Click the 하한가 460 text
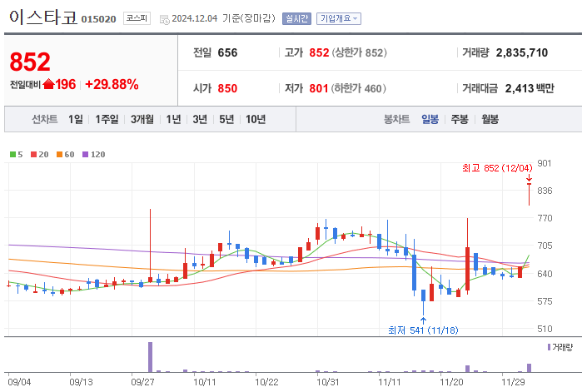The height and width of the screenshot is (392, 582). [x=359, y=88]
